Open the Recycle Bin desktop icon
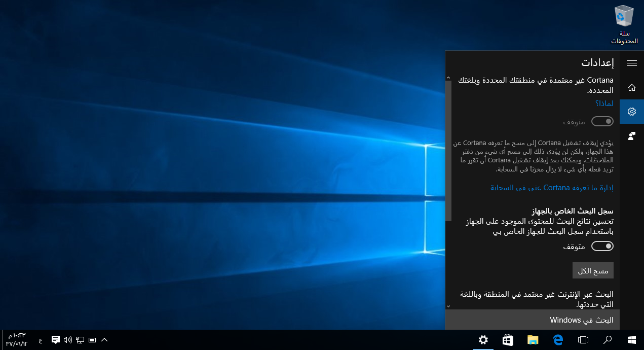The image size is (644, 350). click(624, 24)
